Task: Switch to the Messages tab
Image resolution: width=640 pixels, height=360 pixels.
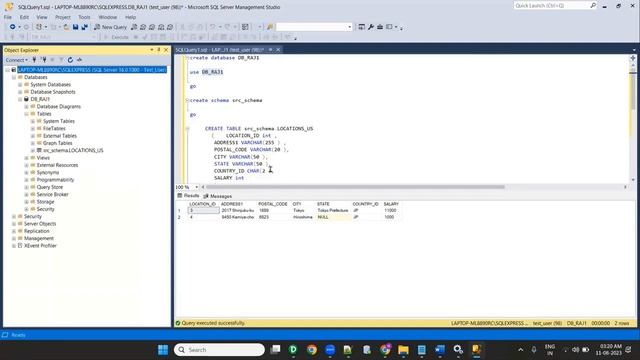Action: 218,196
